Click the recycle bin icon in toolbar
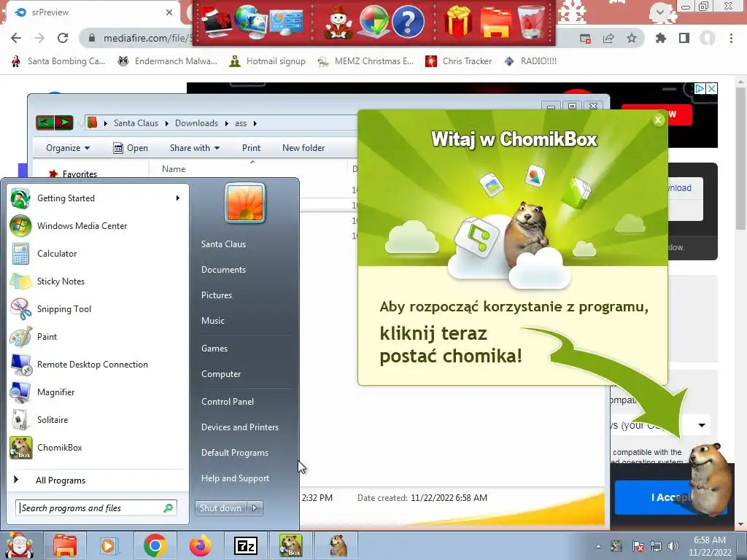The height and width of the screenshot is (560, 747). pos(532,22)
